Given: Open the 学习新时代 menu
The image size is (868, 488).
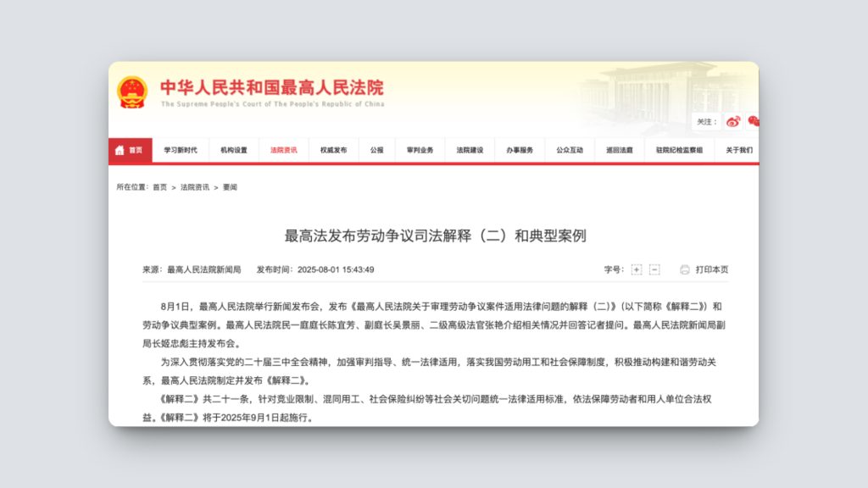Looking at the screenshot, I should (x=180, y=150).
